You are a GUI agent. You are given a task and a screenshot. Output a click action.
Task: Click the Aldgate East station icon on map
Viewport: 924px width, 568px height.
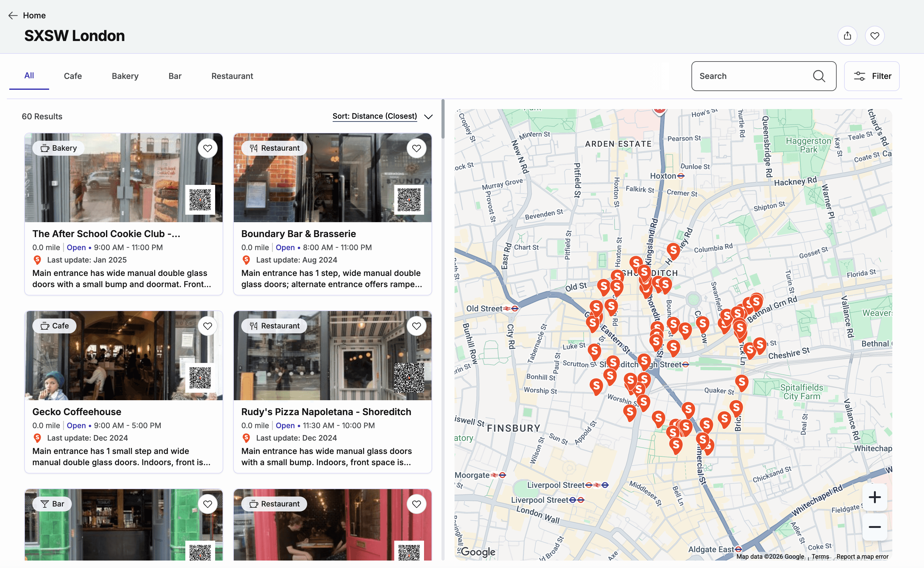(738, 549)
